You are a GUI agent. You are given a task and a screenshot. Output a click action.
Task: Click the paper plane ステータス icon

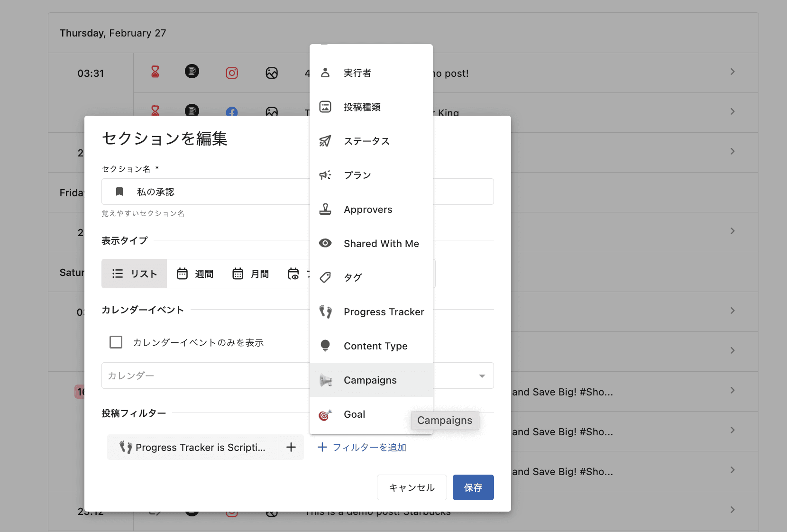click(325, 141)
